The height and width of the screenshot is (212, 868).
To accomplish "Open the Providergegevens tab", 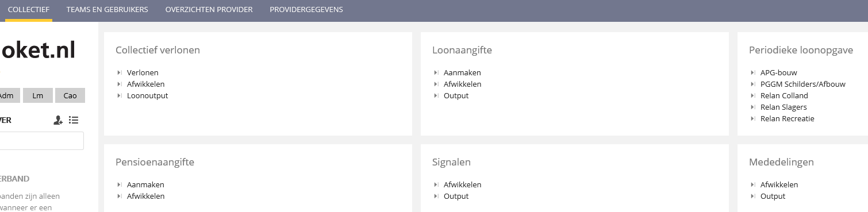I will [306, 10].
